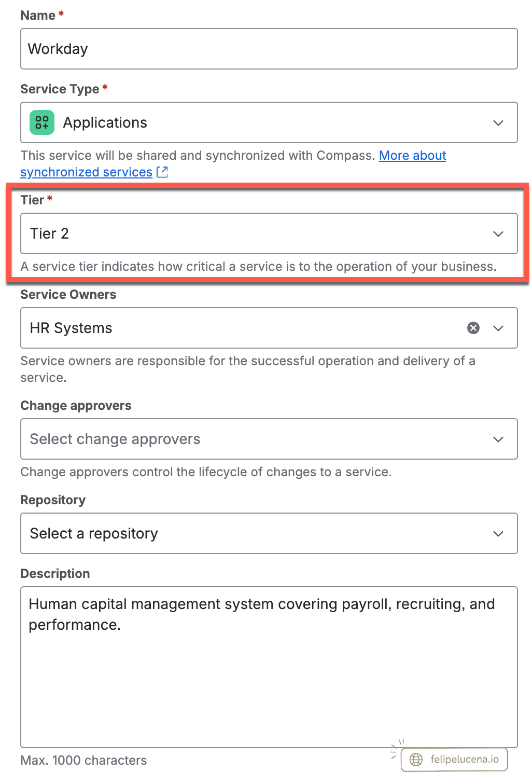Open external link icon after synchronized services
The height and width of the screenshot is (773, 532).
(x=162, y=172)
